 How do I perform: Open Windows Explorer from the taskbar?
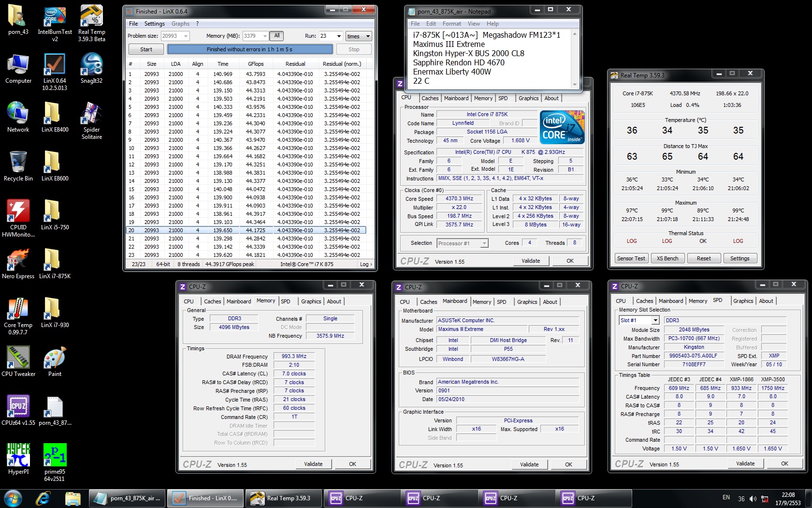click(73, 498)
